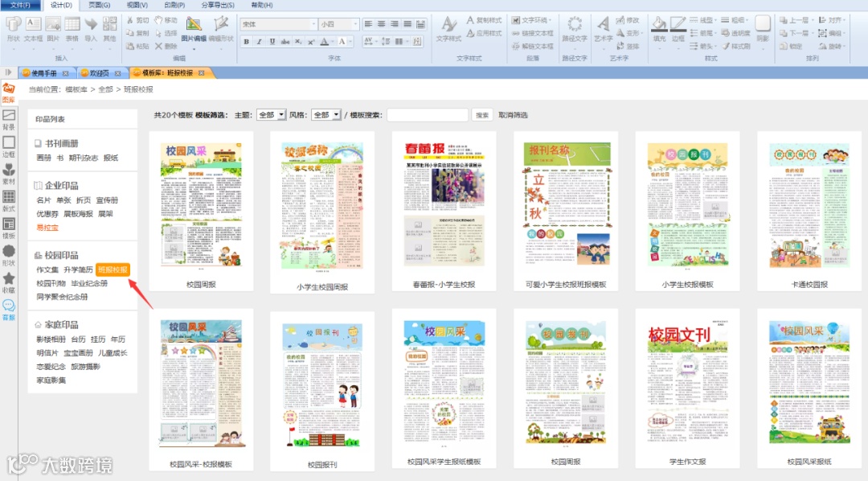This screenshot has height=481, width=868.
Task: Click the 剪切 scissors icon
Action: [x=138, y=20]
